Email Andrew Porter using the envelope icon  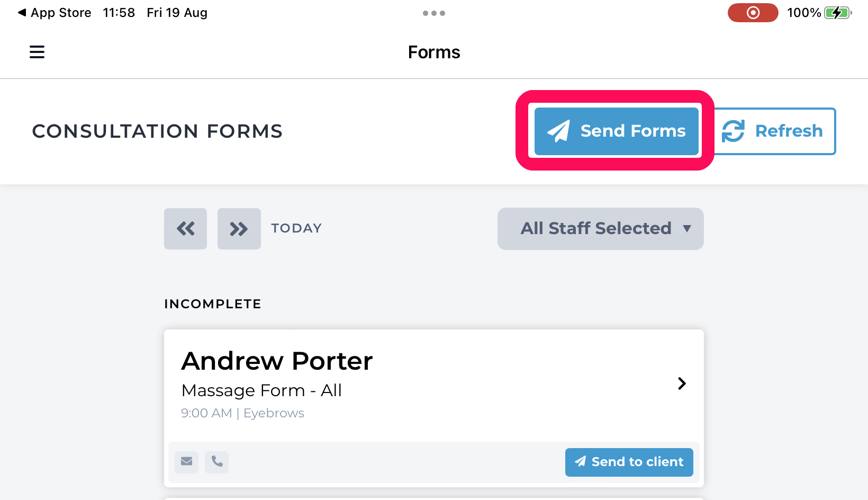click(x=186, y=462)
